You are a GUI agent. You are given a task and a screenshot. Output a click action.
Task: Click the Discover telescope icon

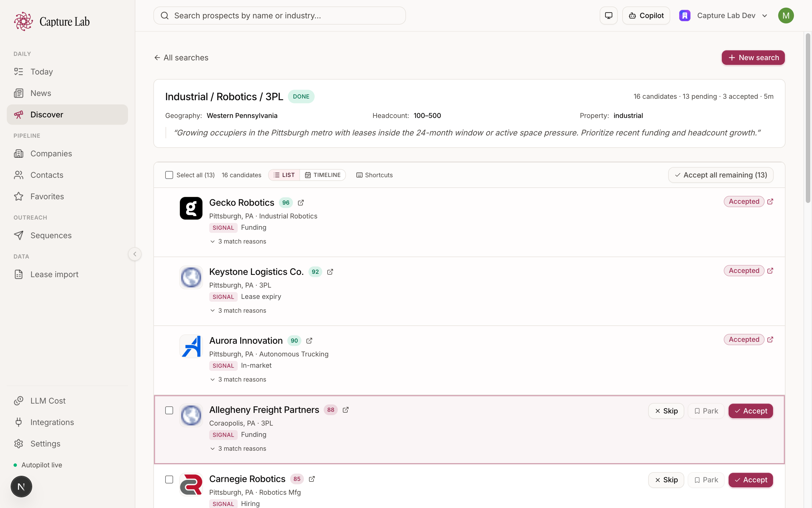coord(18,115)
